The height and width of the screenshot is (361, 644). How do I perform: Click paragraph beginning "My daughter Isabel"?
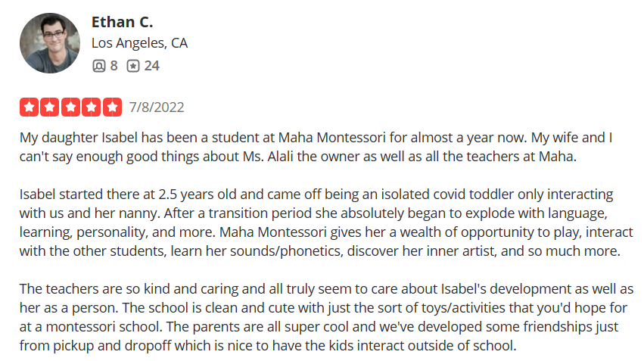[x=316, y=147]
